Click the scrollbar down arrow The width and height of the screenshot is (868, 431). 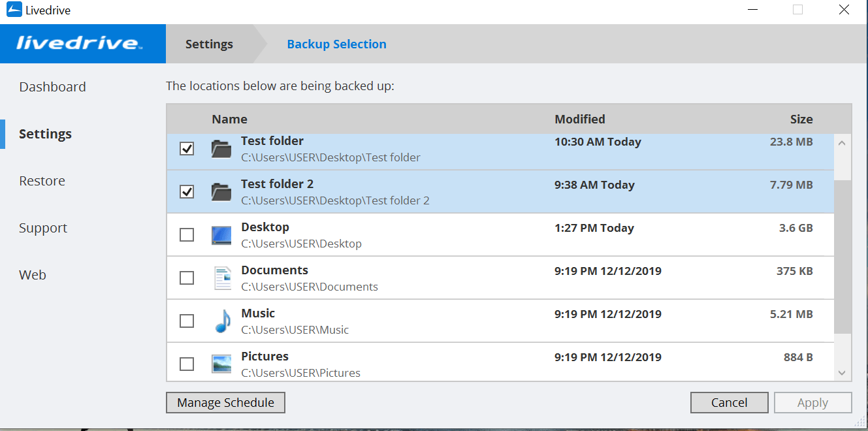[x=842, y=372]
